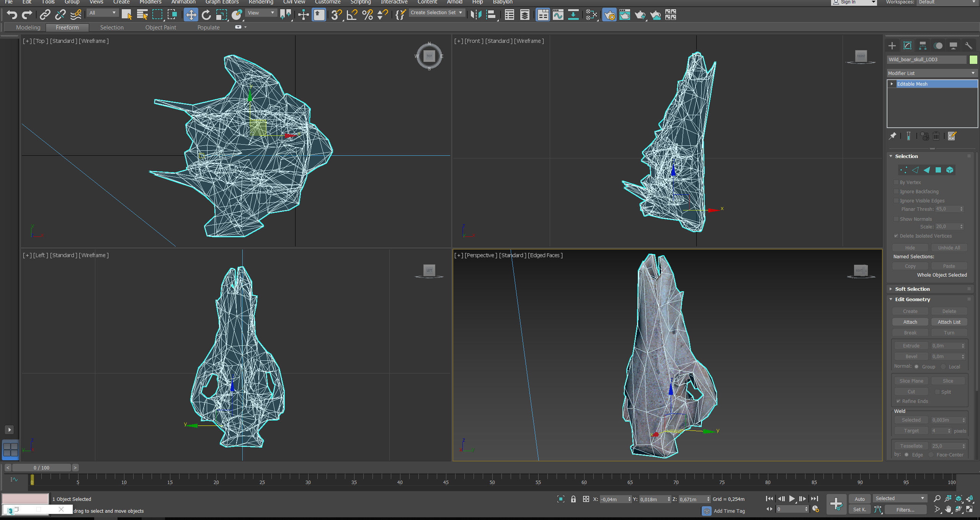Open the Customize menu
The width and height of the screenshot is (980, 520).
328,2
